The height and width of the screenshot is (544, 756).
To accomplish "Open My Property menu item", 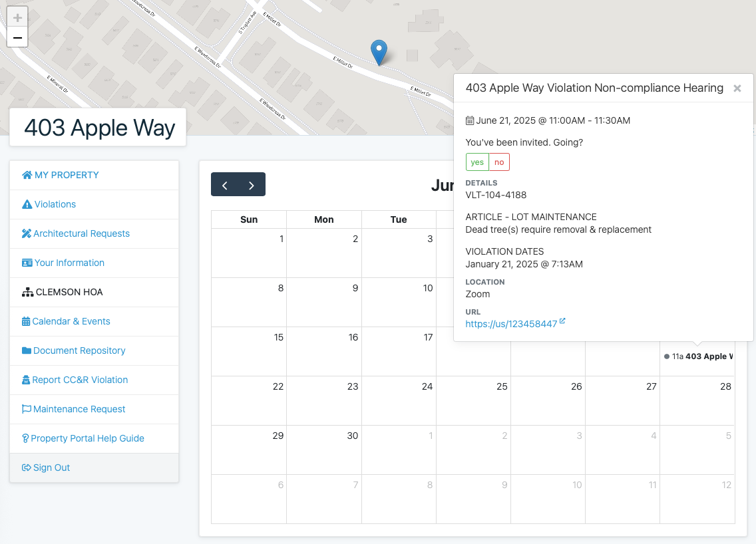I will click(94, 176).
